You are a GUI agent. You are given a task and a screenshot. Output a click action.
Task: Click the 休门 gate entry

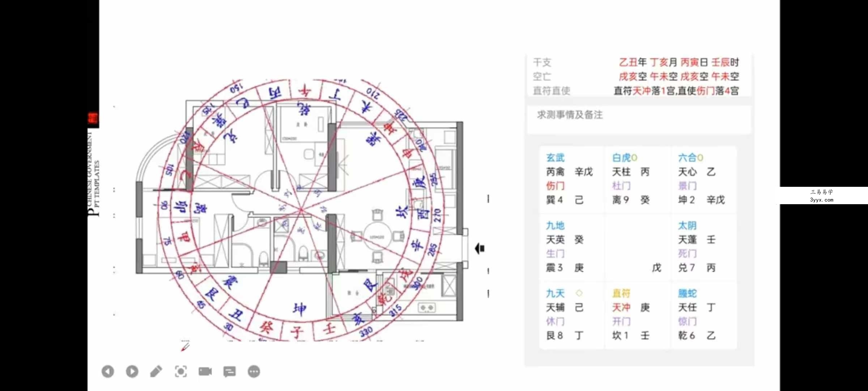click(555, 321)
